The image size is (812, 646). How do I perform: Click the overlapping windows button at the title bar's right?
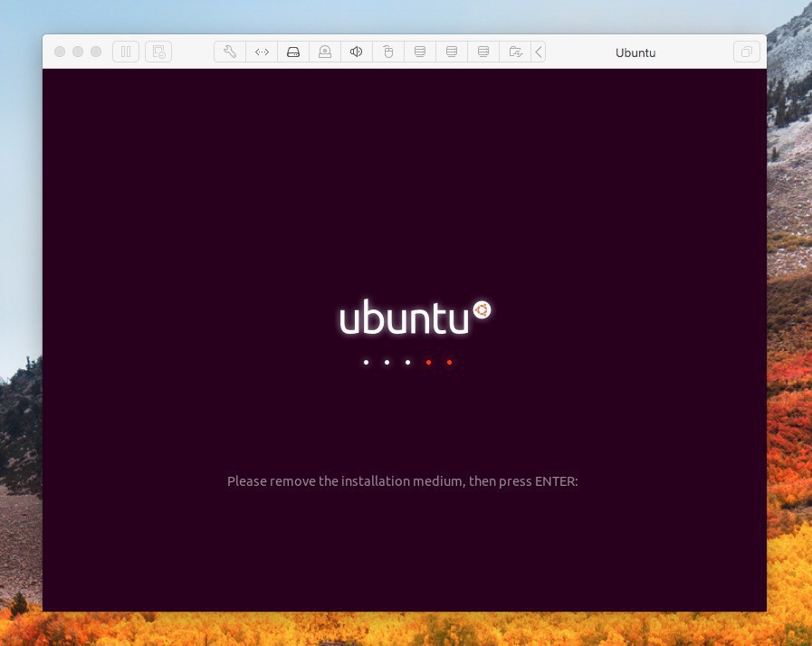[746, 52]
